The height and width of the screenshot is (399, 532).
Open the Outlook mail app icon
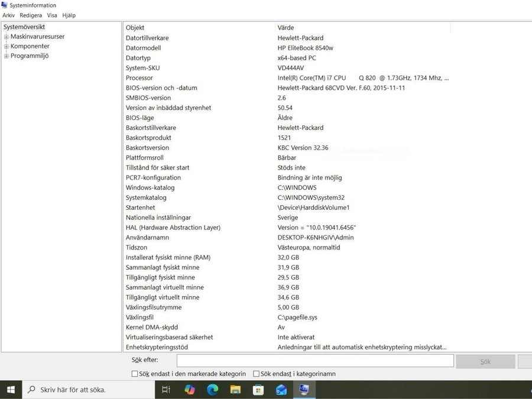pyautogui.click(x=281, y=390)
